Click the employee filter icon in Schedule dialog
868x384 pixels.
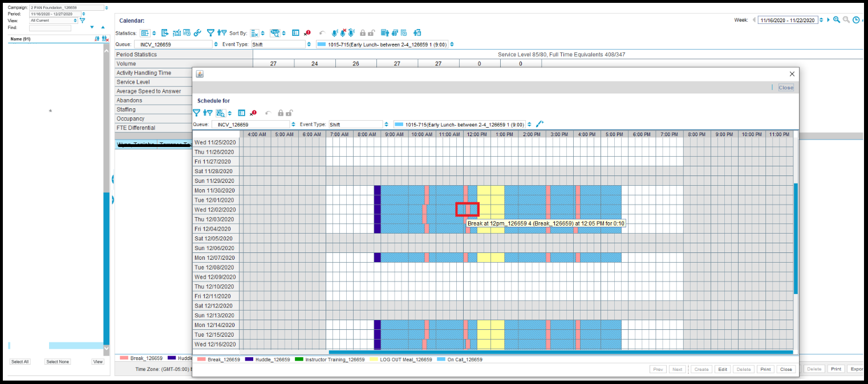208,113
